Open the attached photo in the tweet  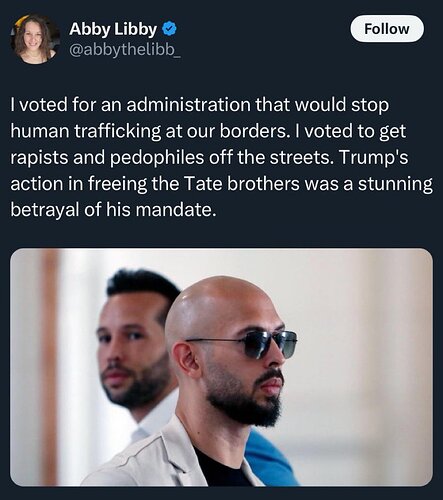(221, 367)
